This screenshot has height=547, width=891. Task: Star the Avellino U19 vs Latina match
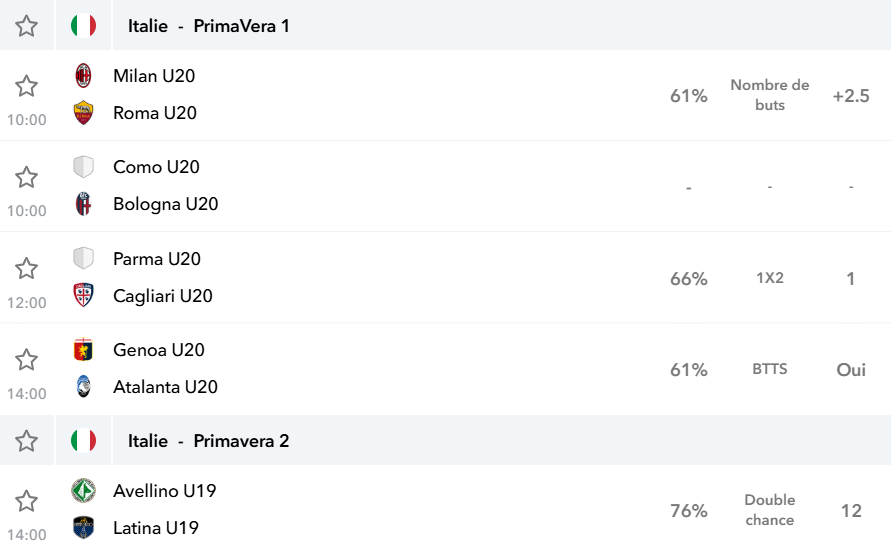click(x=26, y=501)
